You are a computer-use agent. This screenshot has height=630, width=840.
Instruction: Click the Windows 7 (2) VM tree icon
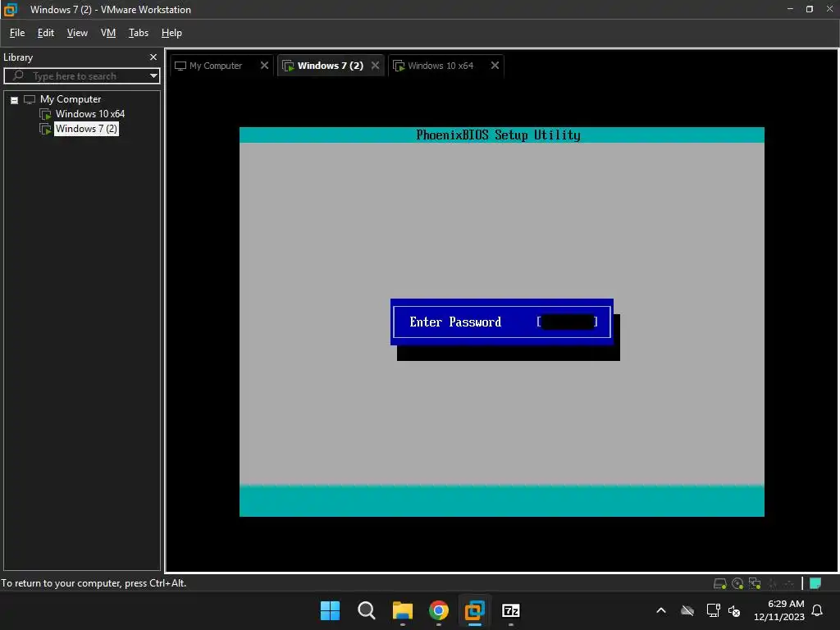(46, 129)
